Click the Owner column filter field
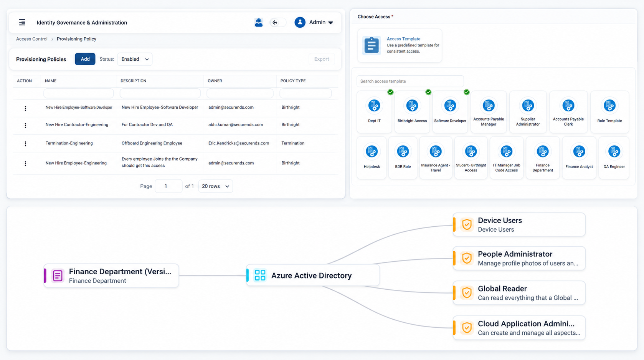The height and width of the screenshot is (360, 644). point(240,93)
